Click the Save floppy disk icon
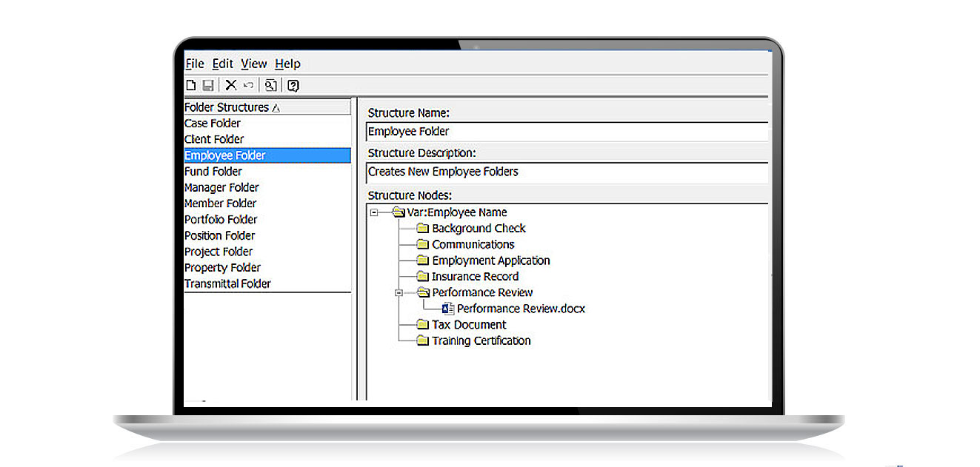The height and width of the screenshot is (467, 980). pos(208,85)
